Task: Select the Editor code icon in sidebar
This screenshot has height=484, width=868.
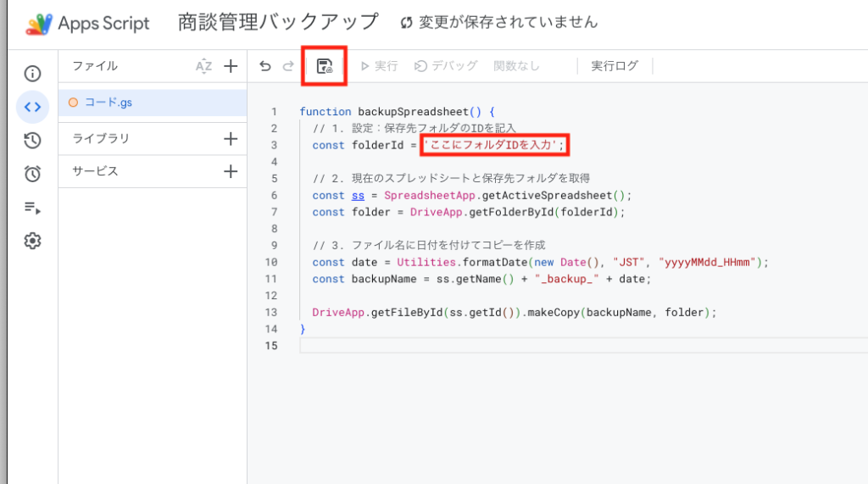Action: click(32, 107)
